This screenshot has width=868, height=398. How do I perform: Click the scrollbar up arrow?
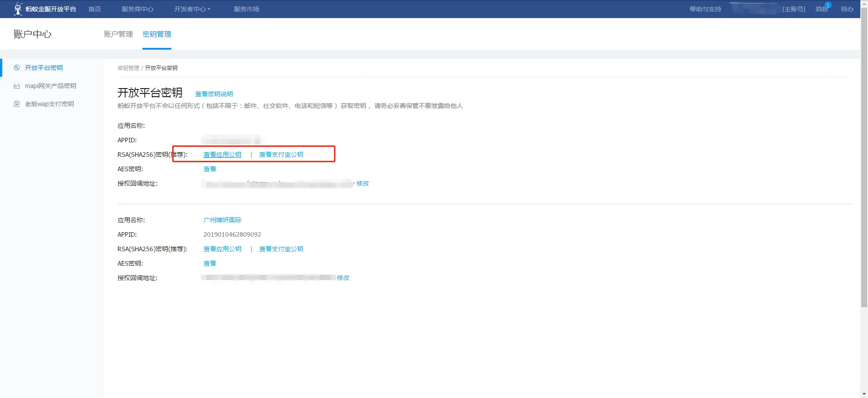tap(864, 4)
